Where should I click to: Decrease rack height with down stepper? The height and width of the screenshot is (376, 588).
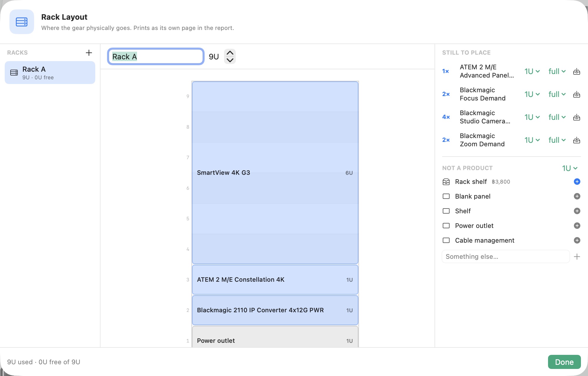point(230,60)
